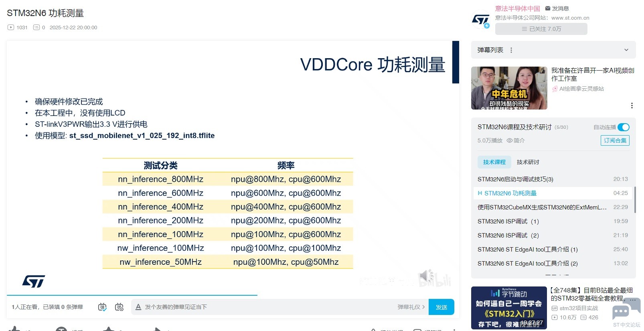Toggle the 自动连播 autoplay switch

623,127
